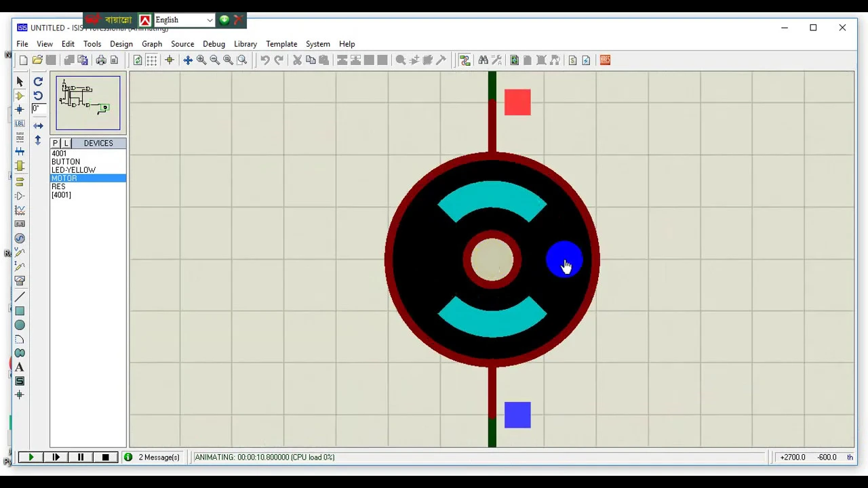The height and width of the screenshot is (488, 868).
Task: Select the Current probe tool
Action: point(20,266)
